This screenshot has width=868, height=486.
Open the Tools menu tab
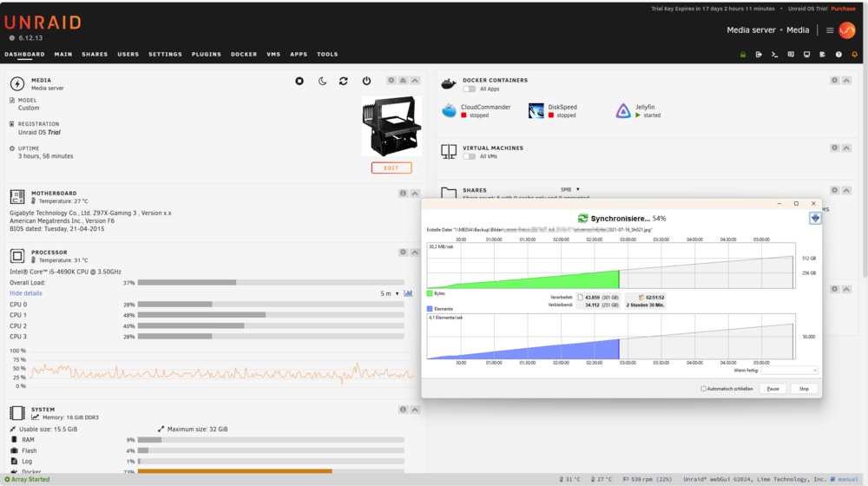[327, 55]
